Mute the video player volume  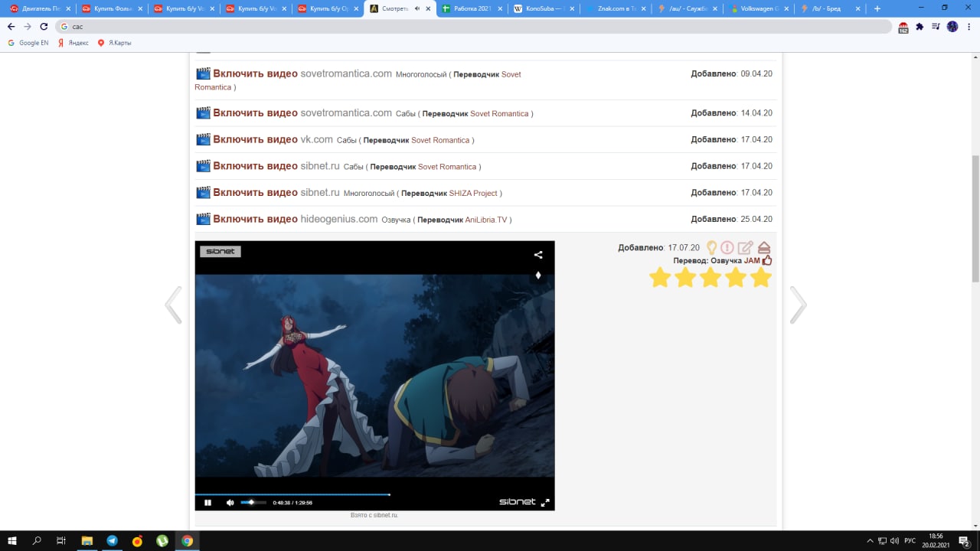[x=230, y=503]
